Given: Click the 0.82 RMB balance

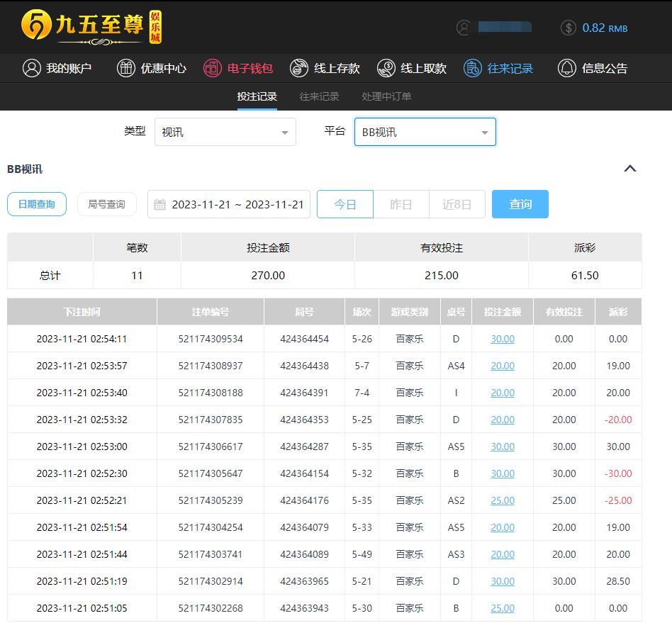Looking at the screenshot, I should pyautogui.click(x=605, y=28).
